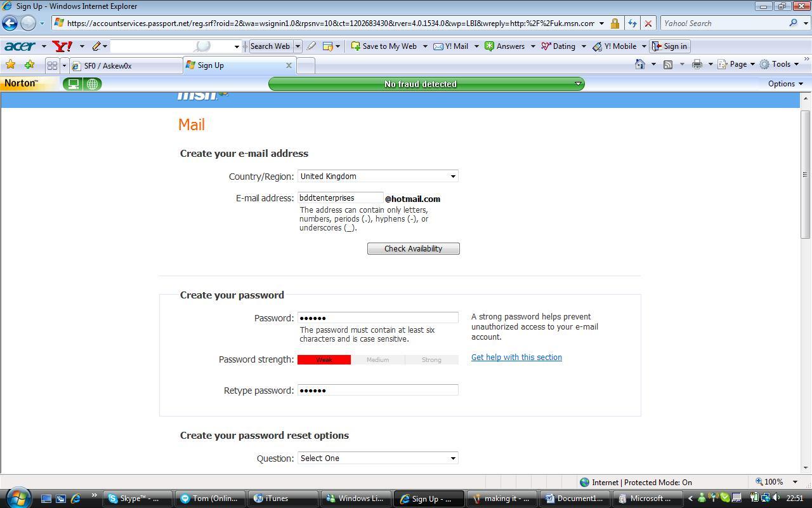Open the Home page icon
Screen dimensions: 812x508
(x=640, y=64)
